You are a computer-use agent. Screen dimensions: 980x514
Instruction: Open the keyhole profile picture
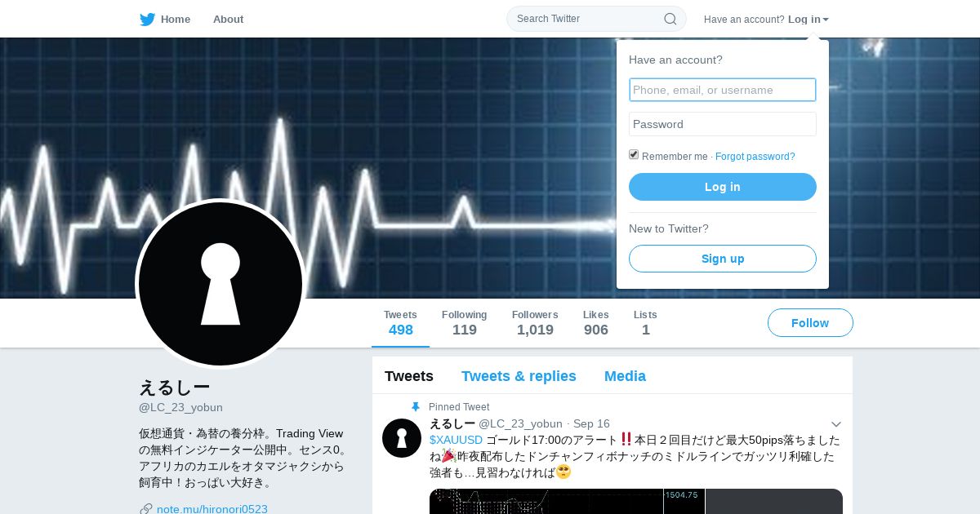pyautogui.click(x=220, y=284)
